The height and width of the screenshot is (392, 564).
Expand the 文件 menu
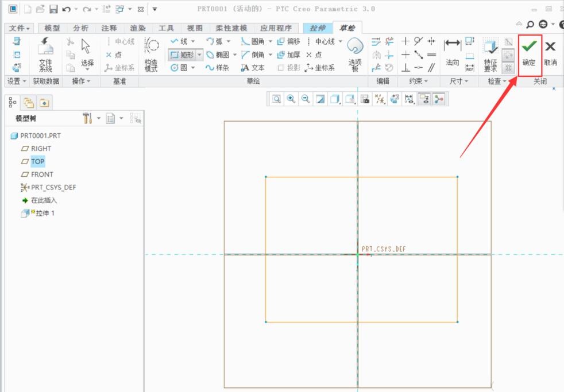click(x=20, y=28)
